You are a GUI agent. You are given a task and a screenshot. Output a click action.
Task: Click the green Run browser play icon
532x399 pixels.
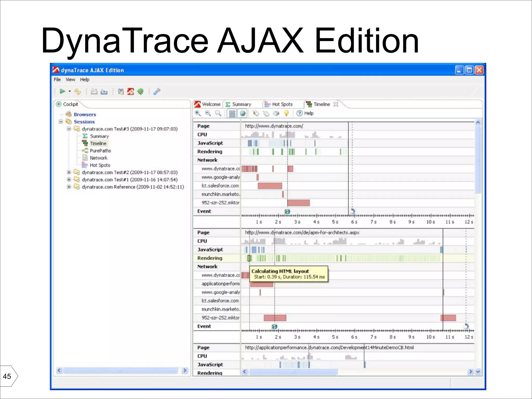[62, 91]
